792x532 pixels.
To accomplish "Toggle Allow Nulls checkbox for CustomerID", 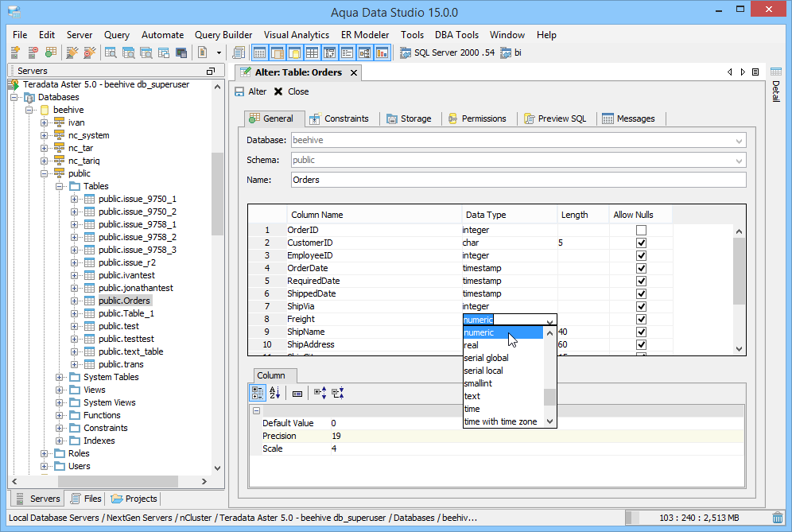I will (641, 243).
